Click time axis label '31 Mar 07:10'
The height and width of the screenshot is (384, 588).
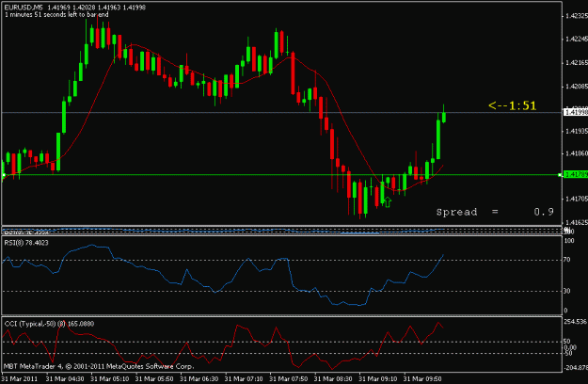244,378
